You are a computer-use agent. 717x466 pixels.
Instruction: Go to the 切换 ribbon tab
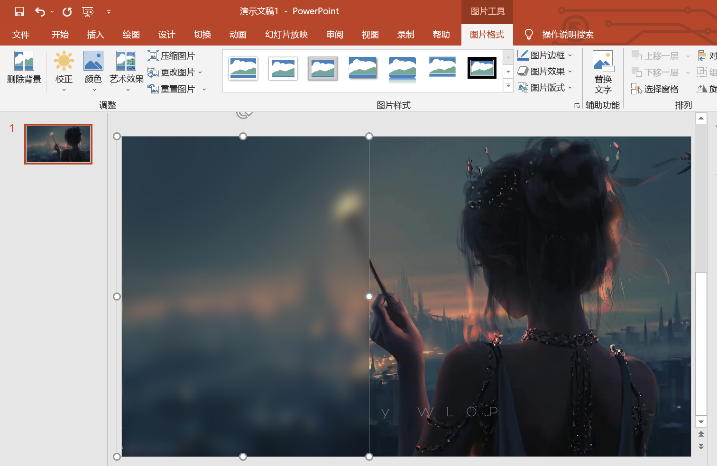(202, 34)
